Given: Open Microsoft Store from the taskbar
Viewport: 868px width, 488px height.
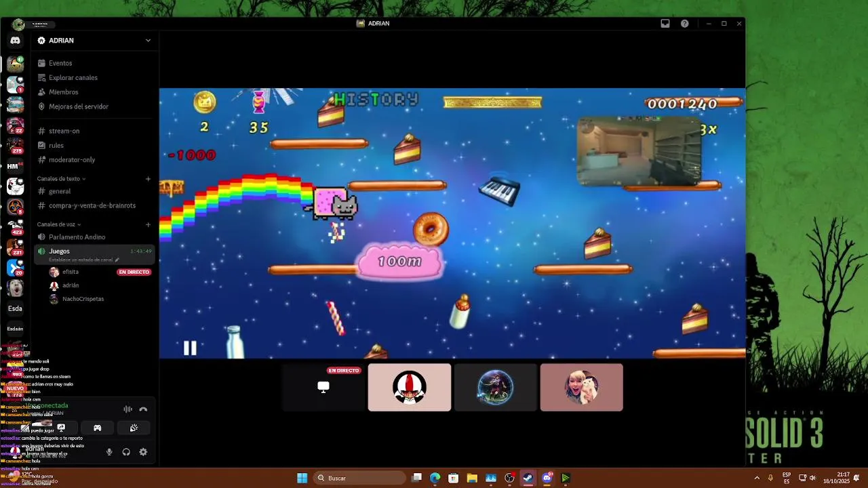Looking at the screenshot, I should [x=454, y=478].
